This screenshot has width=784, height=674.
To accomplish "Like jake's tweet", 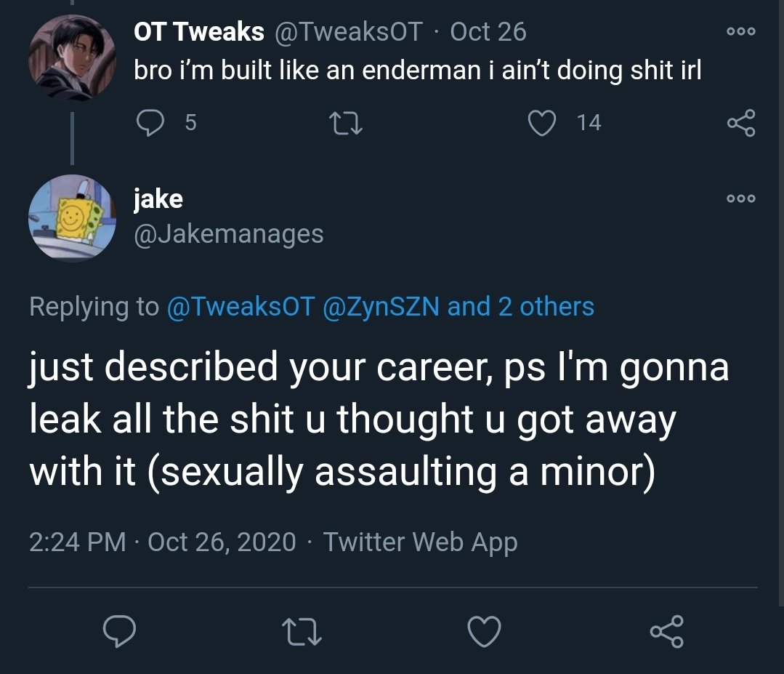I will click(x=485, y=630).
